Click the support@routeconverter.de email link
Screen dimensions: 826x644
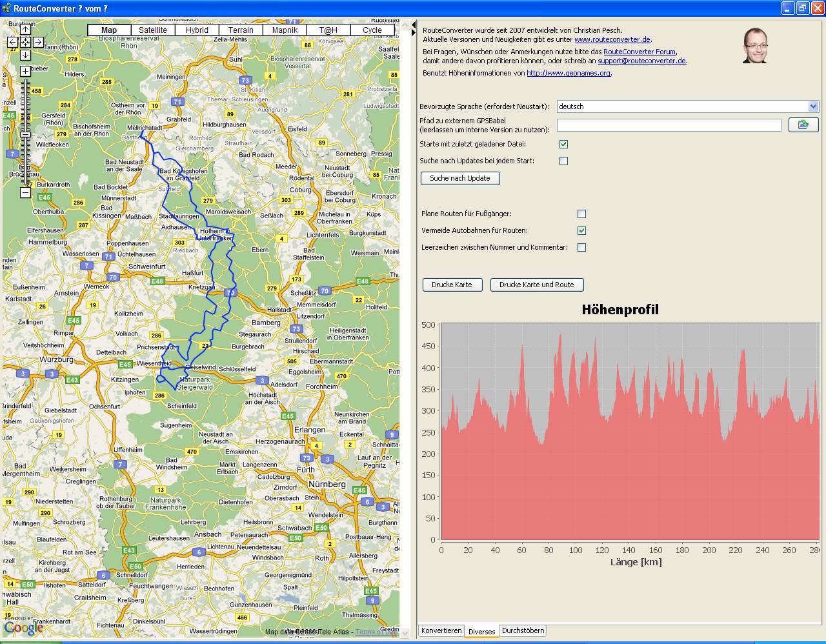641,61
